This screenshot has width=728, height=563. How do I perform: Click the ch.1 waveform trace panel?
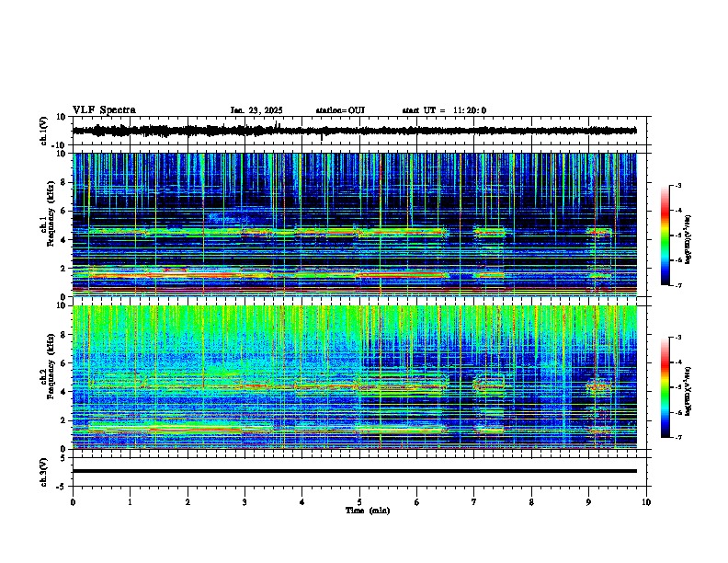(x=359, y=131)
